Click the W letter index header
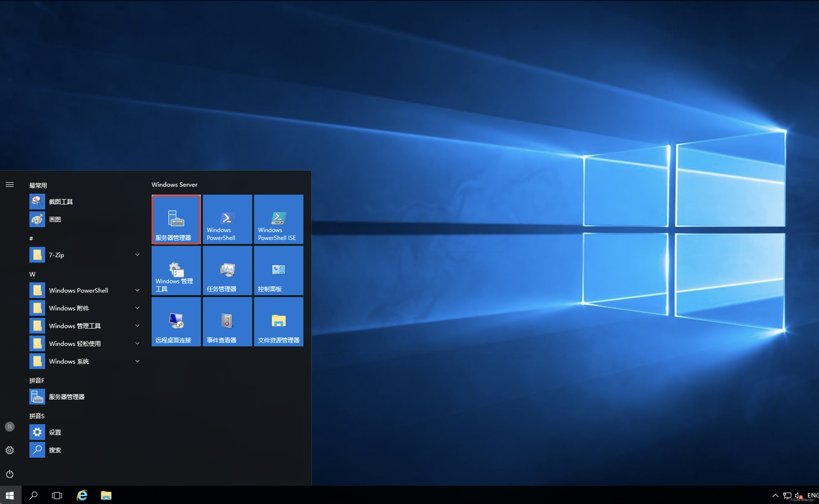The width and height of the screenshot is (819, 504). coord(32,274)
